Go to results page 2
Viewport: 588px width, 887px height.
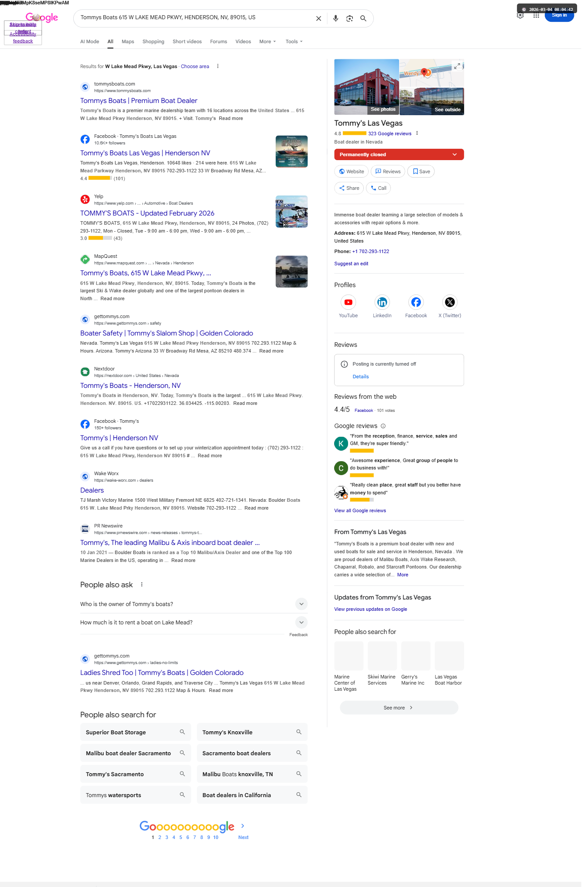click(x=160, y=837)
